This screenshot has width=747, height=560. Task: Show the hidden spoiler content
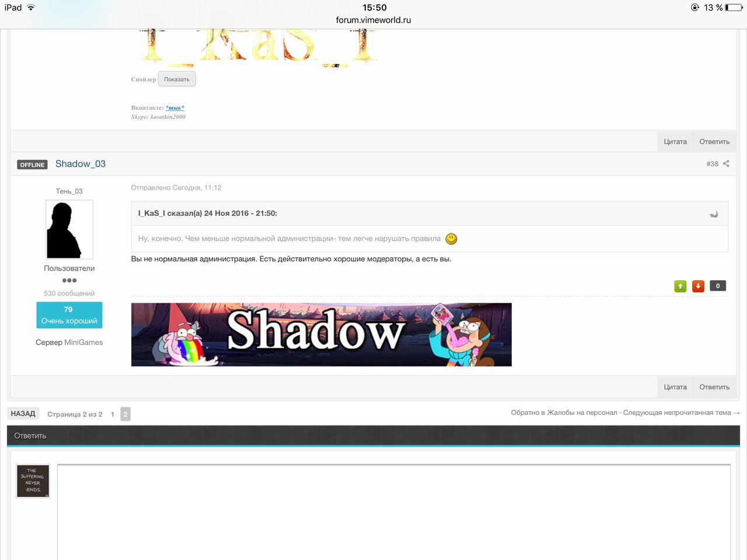coord(177,79)
